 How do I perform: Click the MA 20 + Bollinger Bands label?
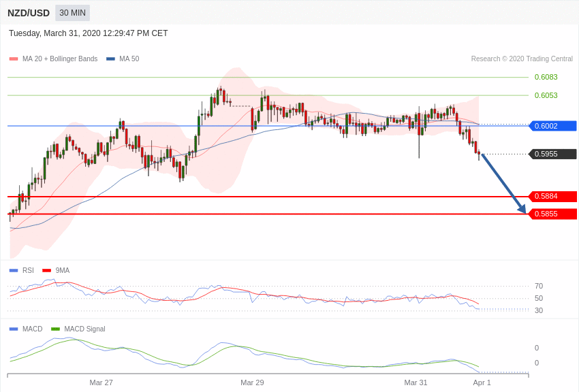(60, 59)
